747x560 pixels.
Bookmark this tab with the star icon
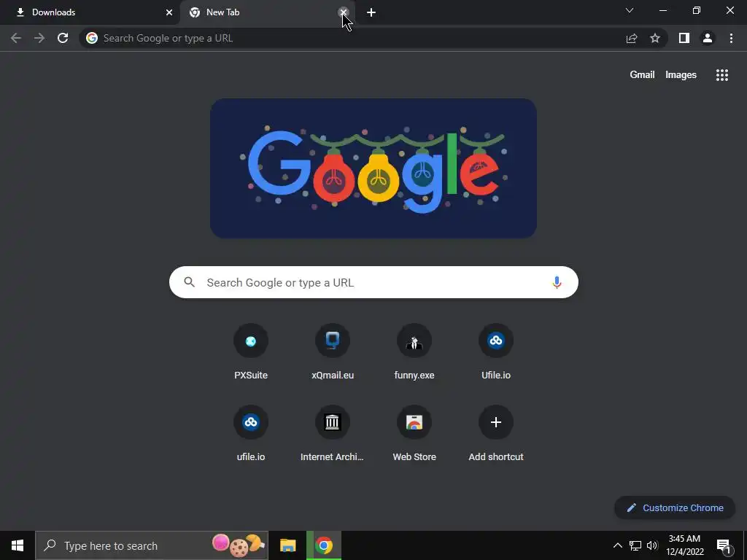click(x=655, y=38)
